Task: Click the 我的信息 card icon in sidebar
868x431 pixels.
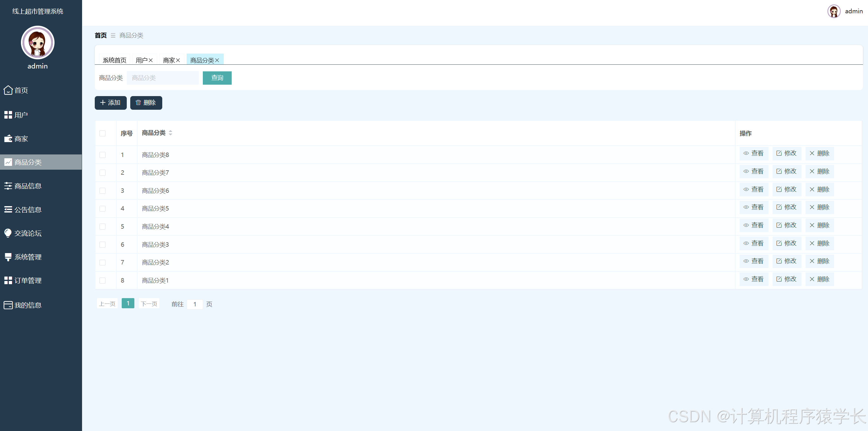Action: (x=8, y=305)
